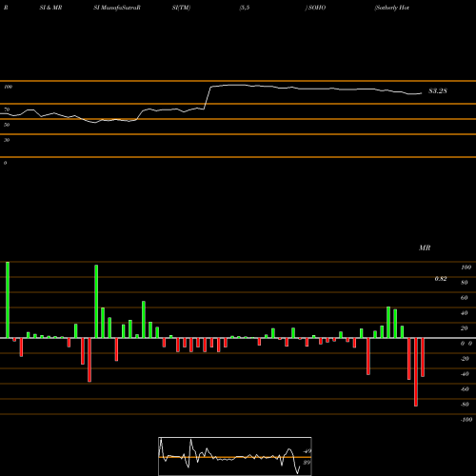Click the RSI axis label '0'
This screenshot has width=476, height=476.
click(5, 163)
